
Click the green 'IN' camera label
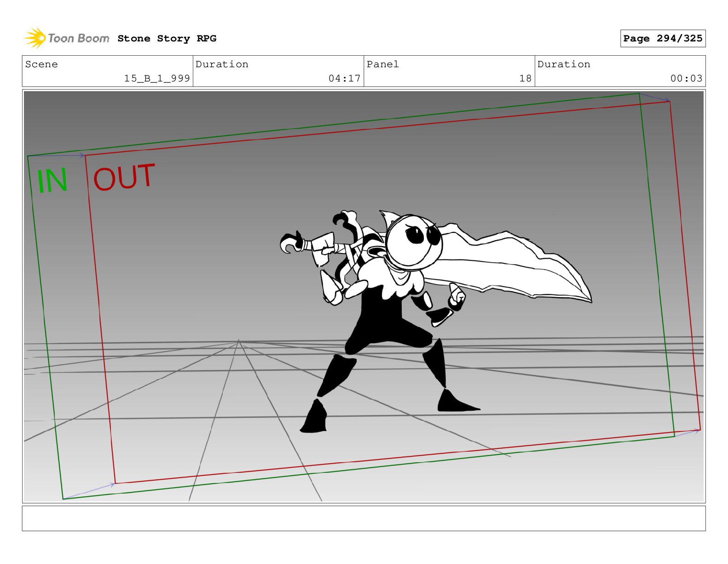tap(52, 180)
